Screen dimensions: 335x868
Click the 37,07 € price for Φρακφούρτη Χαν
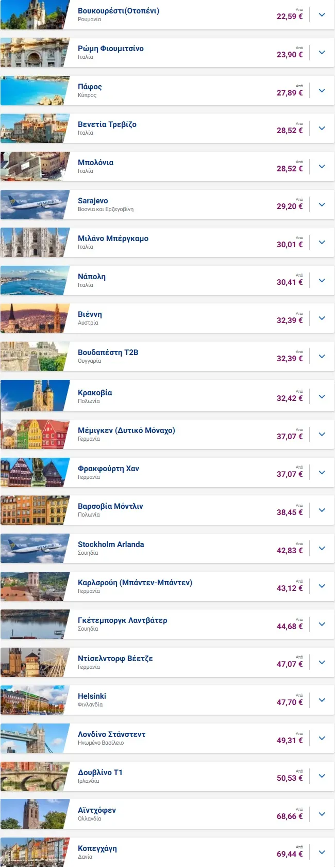290,474
